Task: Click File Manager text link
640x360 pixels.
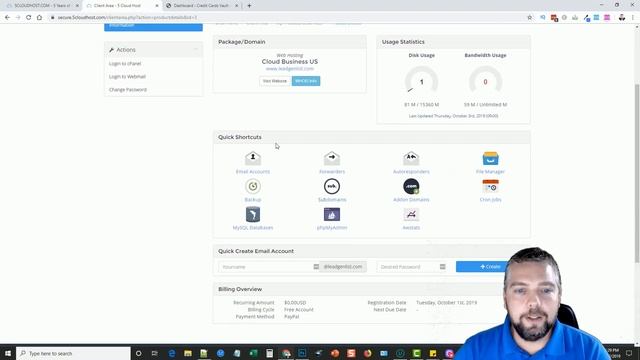Action: point(490,172)
